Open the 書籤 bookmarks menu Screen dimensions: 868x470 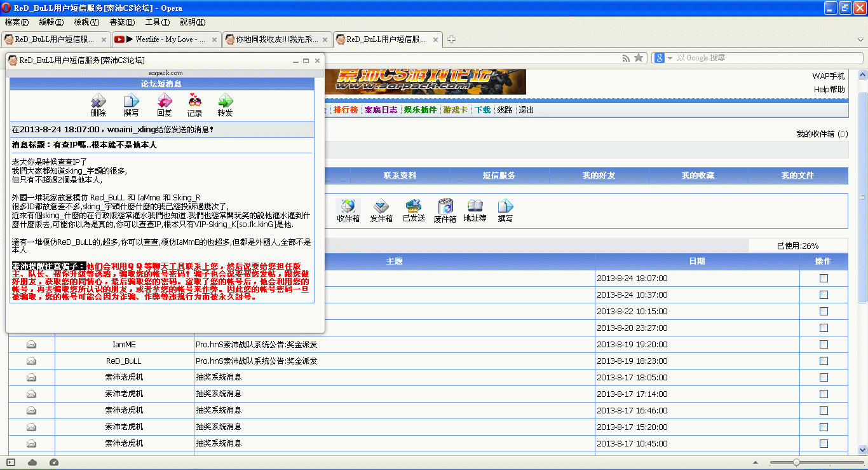click(x=121, y=22)
